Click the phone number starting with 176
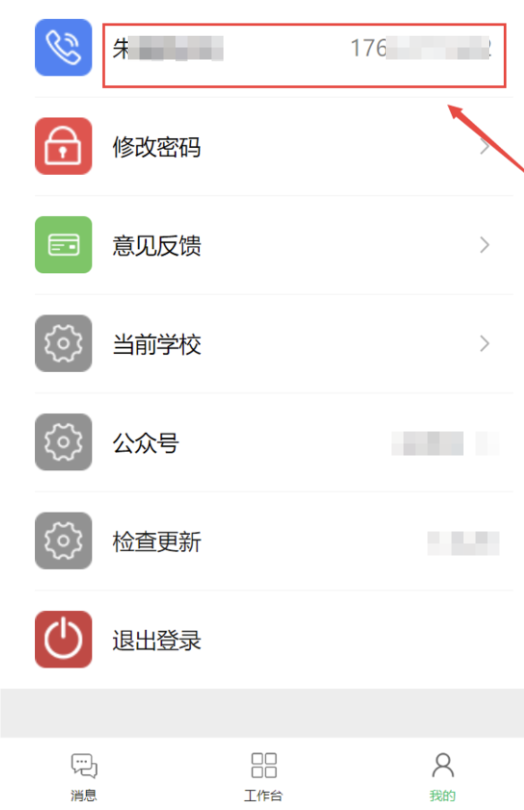 point(421,49)
